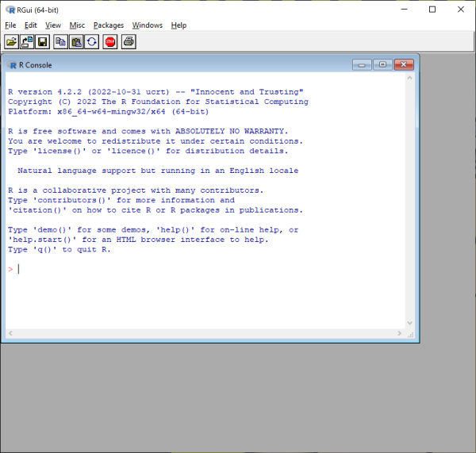Click the 'demo()' for some demos line

click(153, 230)
